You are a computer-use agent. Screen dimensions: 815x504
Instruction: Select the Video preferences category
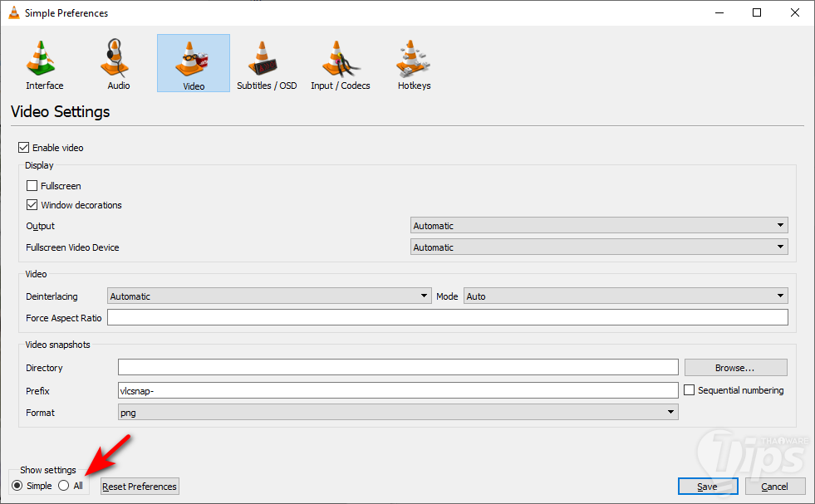pyautogui.click(x=194, y=63)
